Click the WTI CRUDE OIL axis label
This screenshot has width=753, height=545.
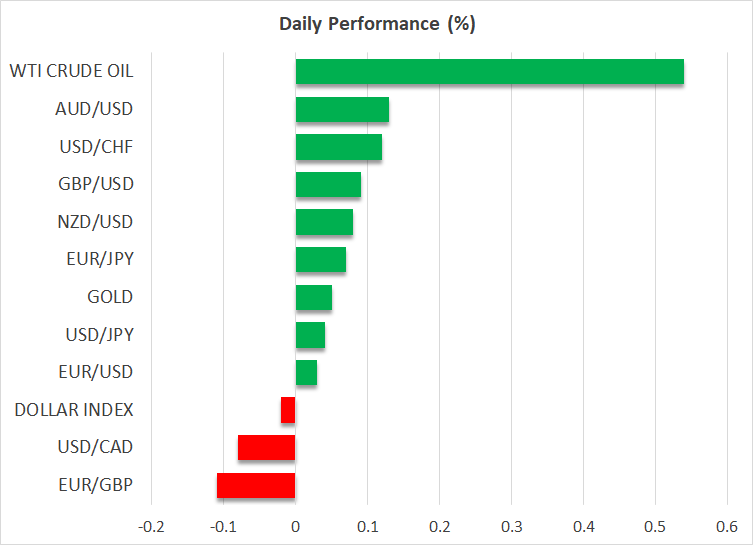[71, 72]
